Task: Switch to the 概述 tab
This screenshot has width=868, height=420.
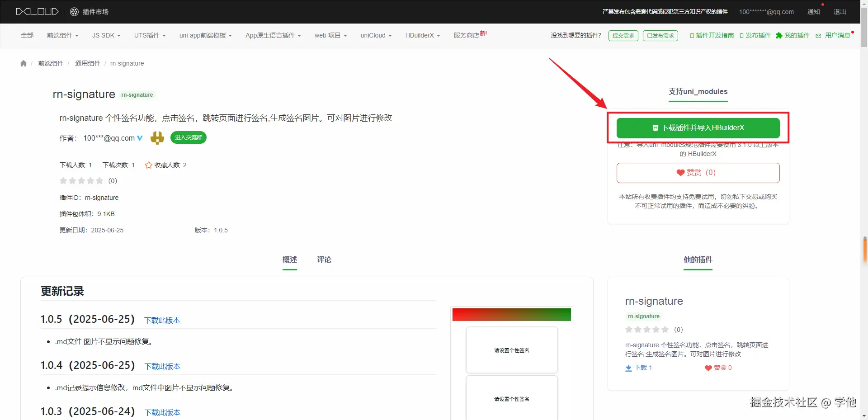Action: click(x=290, y=260)
